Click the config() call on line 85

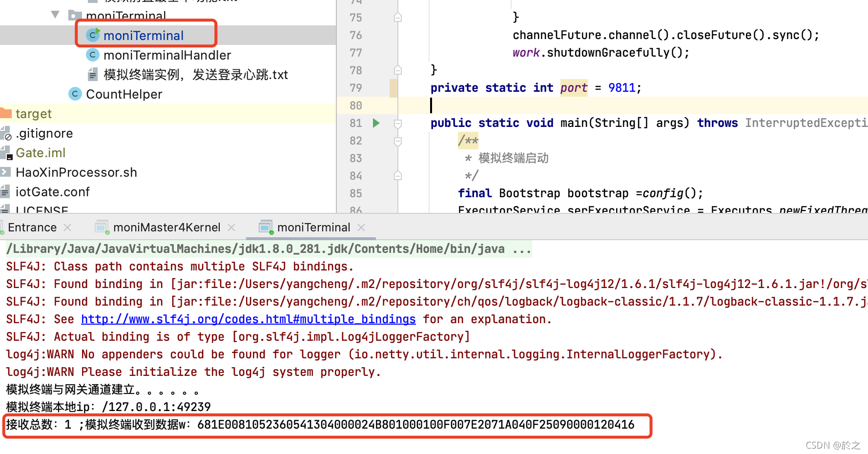pos(672,193)
